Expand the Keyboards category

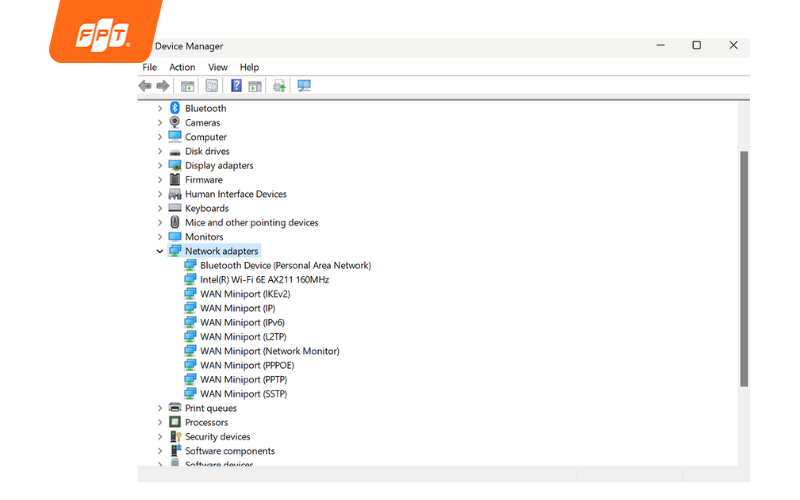tap(160, 209)
